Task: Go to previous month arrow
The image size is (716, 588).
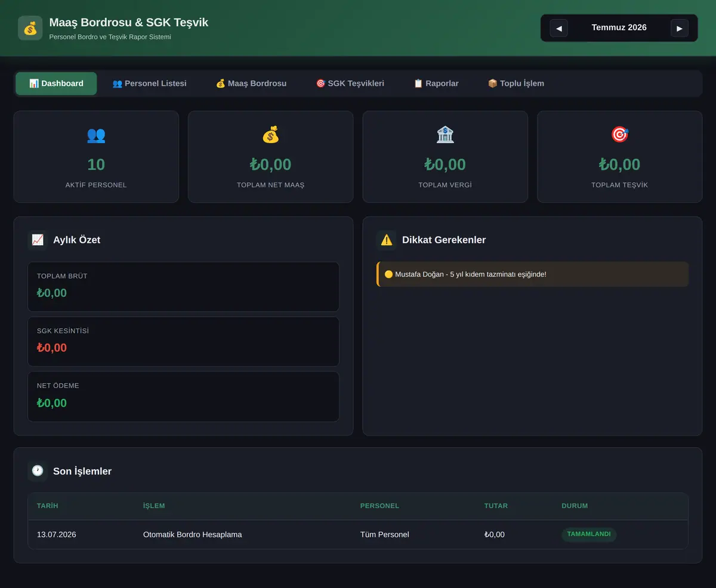Action: (x=558, y=28)
